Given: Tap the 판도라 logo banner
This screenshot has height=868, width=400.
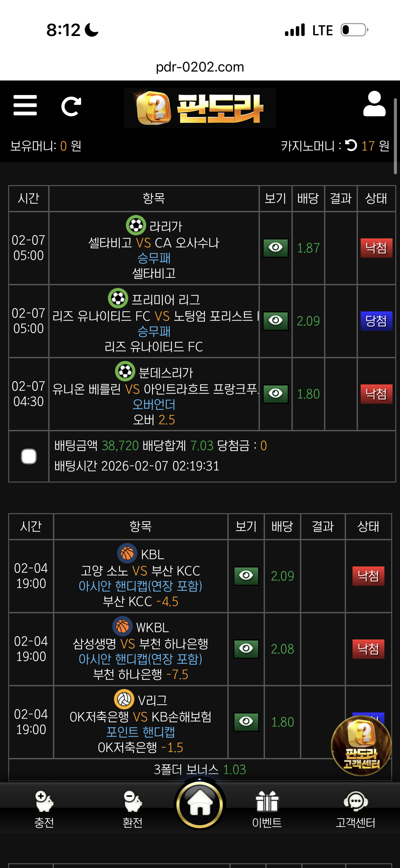Looking at the screenshot, I should point(200,108).
